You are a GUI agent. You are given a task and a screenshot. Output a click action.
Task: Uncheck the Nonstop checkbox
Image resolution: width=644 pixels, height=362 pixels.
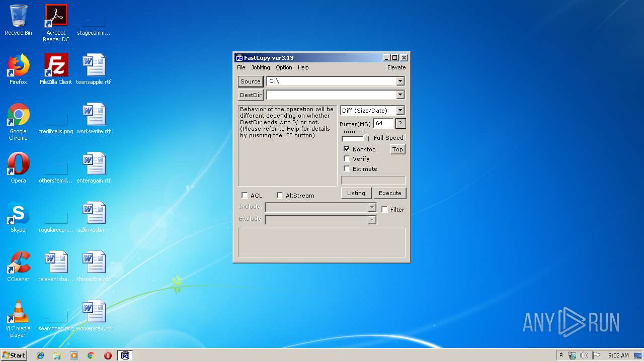pyautogui.click(x=347, y=149)
